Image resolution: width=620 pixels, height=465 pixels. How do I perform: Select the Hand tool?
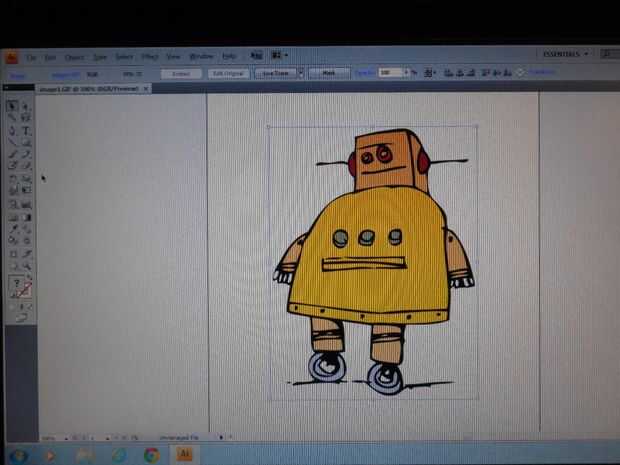[12, 266]
